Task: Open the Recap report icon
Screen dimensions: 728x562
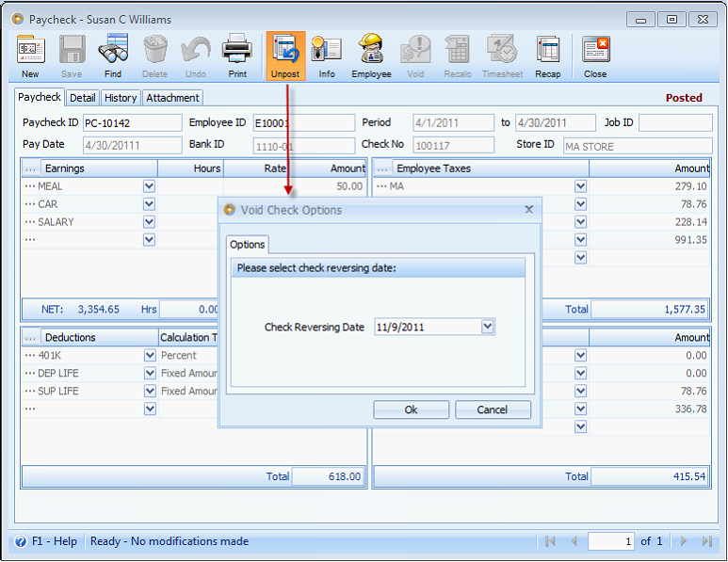Action: pyautogui.click(x=548, y=56)
